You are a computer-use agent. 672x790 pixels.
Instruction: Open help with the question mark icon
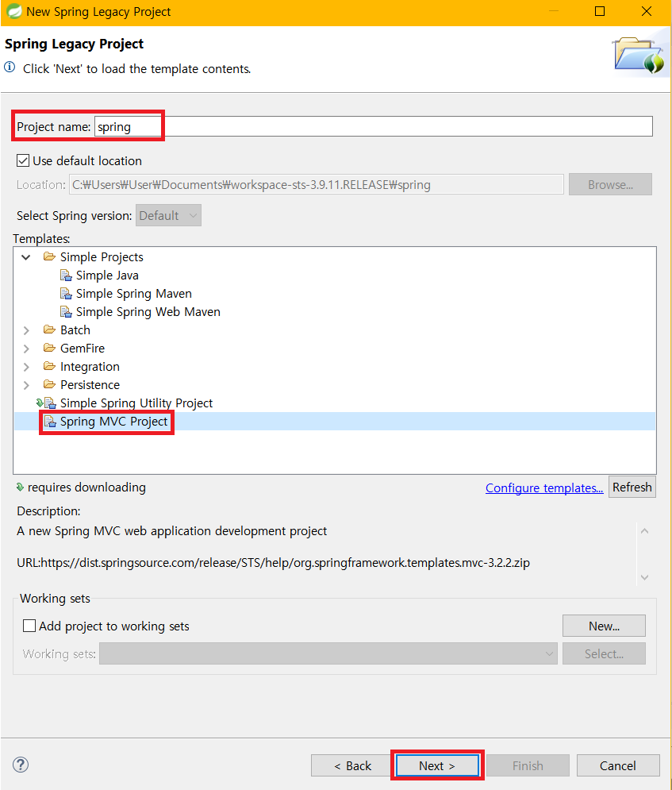tap(21, 765)
